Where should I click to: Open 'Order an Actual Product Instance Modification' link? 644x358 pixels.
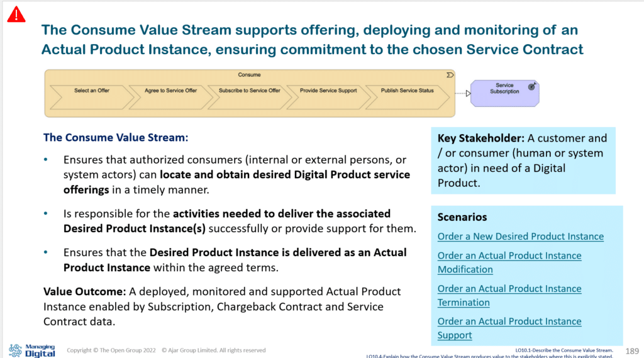(509, 262)
